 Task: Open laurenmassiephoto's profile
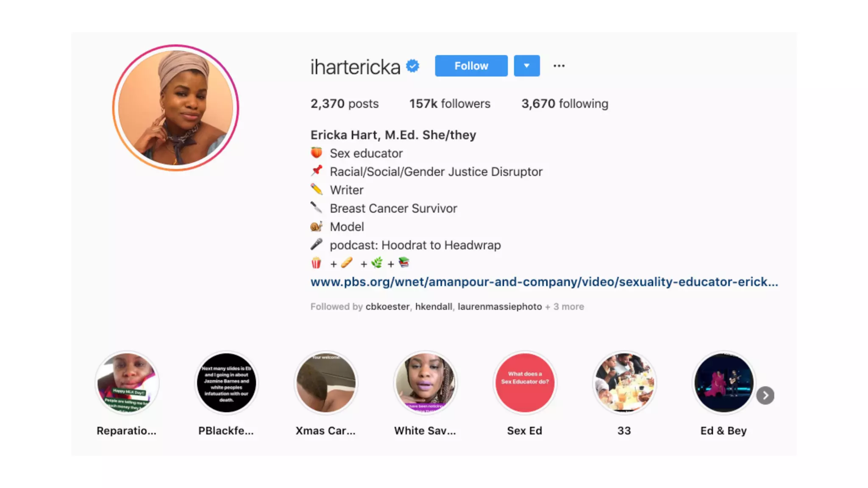(500, 307)
